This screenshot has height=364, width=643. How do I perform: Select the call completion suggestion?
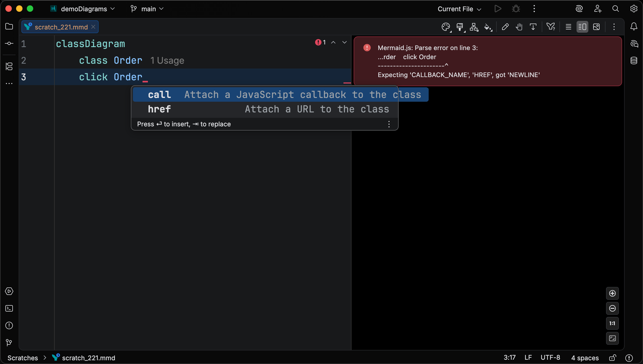(281, 94)
